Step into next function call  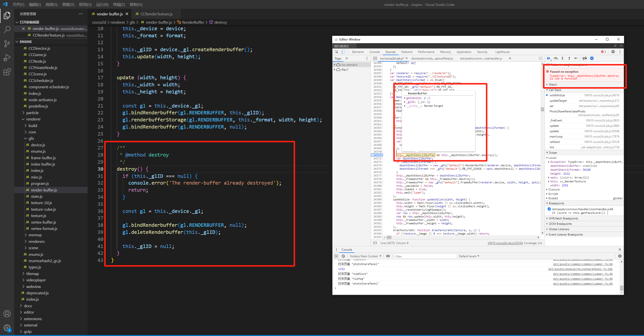click(563, 58)
